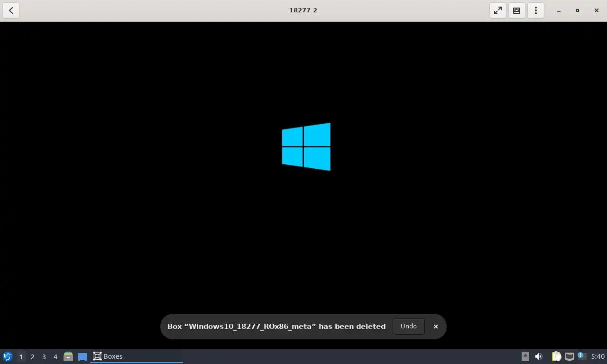
Task: Click the 5:40 panel clock
Action: point(598,356)
